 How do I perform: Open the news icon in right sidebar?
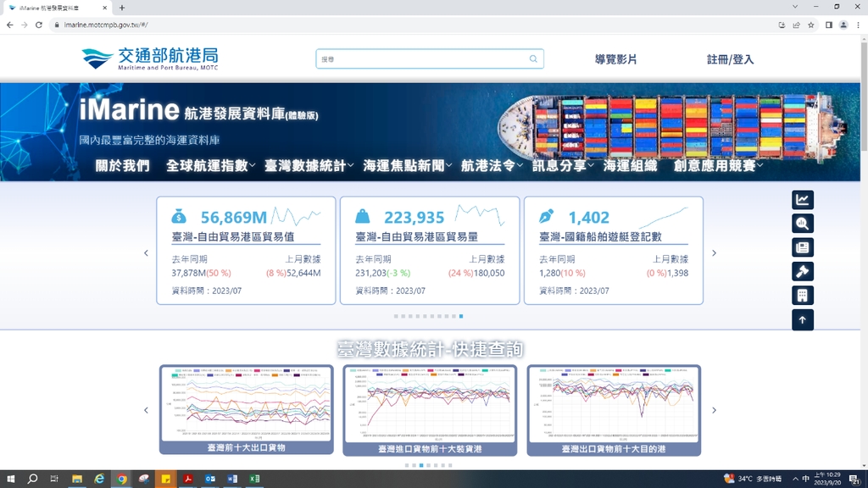[802, 247]
